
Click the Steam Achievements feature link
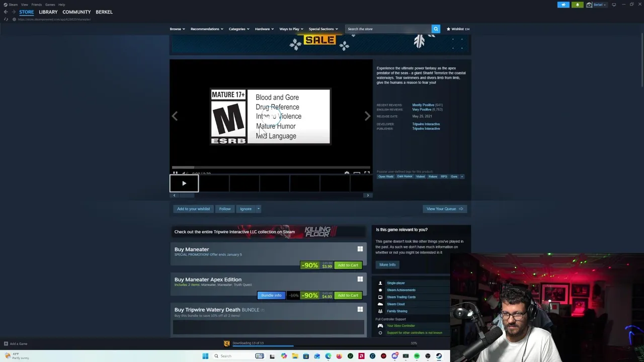pyautogui.click(x=401, y=290)
